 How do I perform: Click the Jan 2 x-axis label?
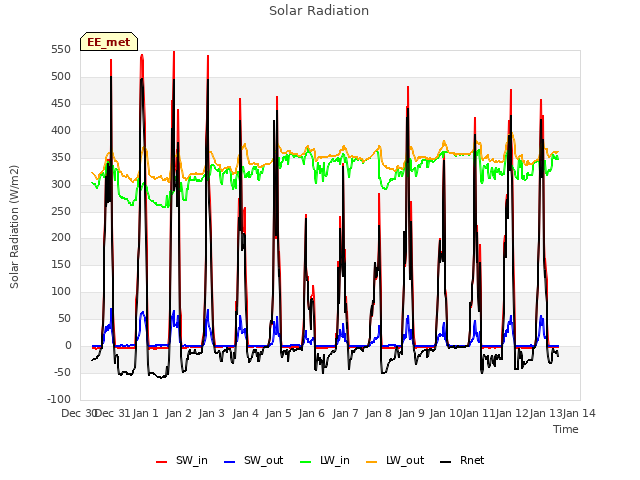click(179, 413)
